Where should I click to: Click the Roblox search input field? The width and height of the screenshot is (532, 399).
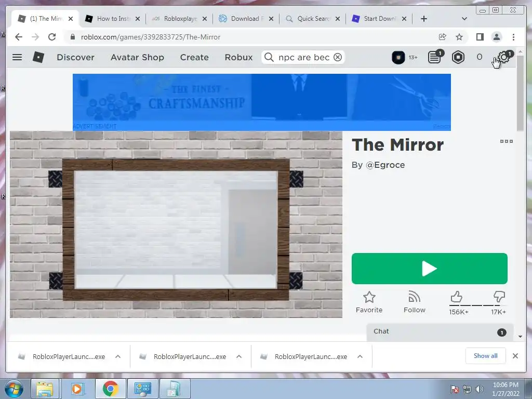click(x=303, y=57)
